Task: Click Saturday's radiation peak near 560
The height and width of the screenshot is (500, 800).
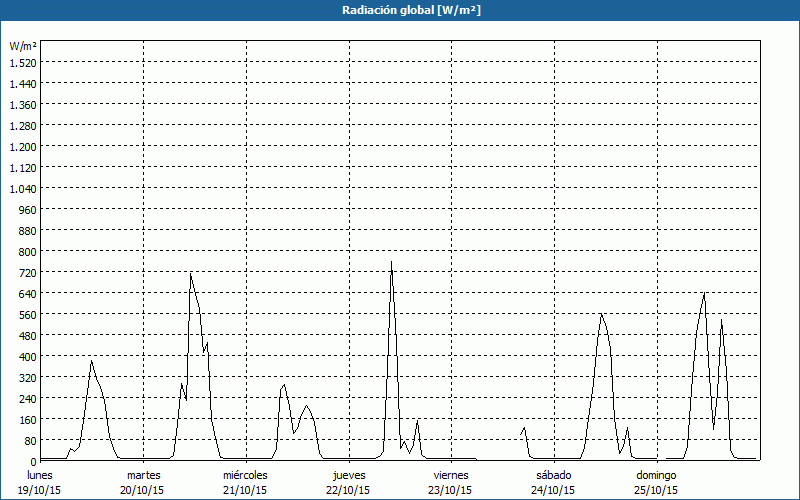Action: 601,314
